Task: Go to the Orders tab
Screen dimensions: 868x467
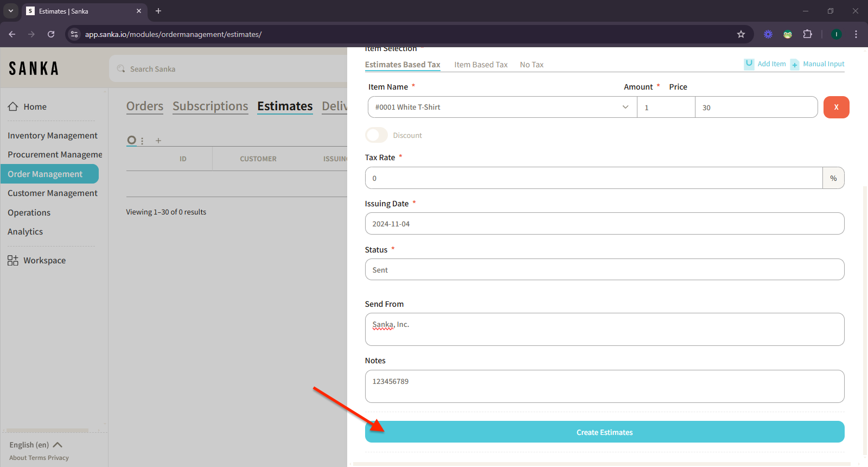Action: 144,106
